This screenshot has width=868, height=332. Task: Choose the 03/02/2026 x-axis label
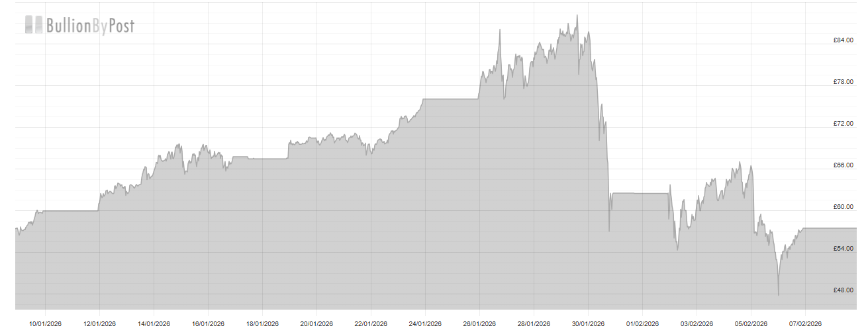point(697,323)
